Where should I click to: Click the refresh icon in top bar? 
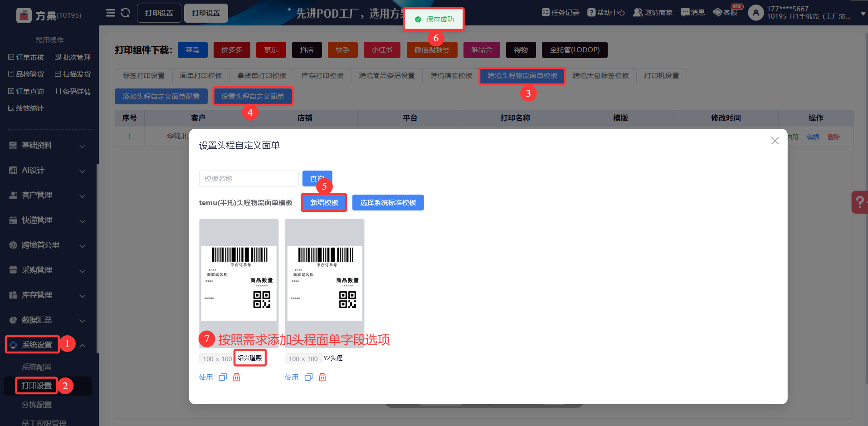point(126,13)
